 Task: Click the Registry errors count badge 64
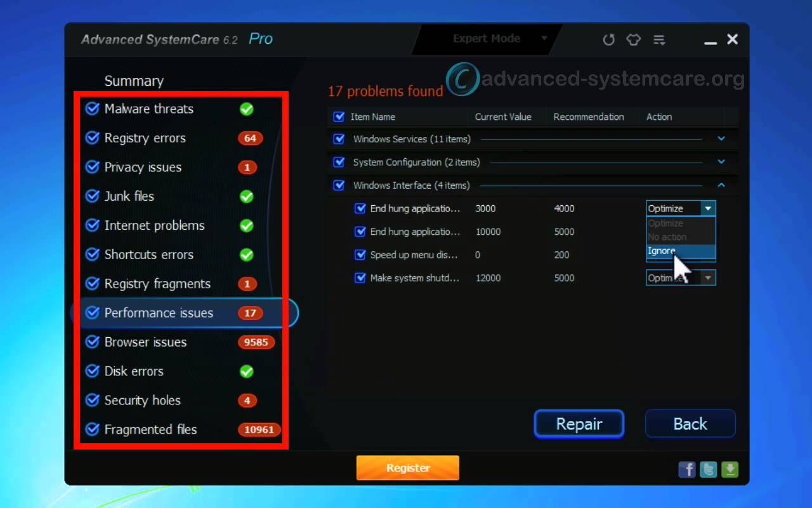tap(250, 138)
